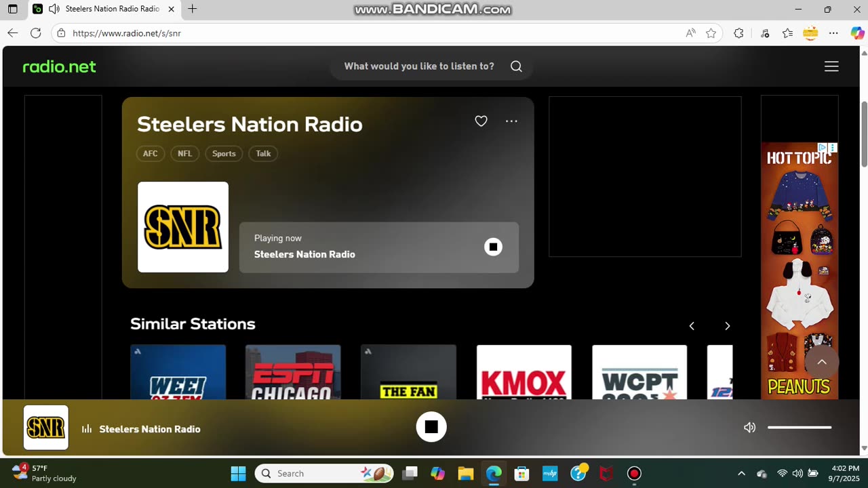Open browser Extensions icon

tap(738, 33)
